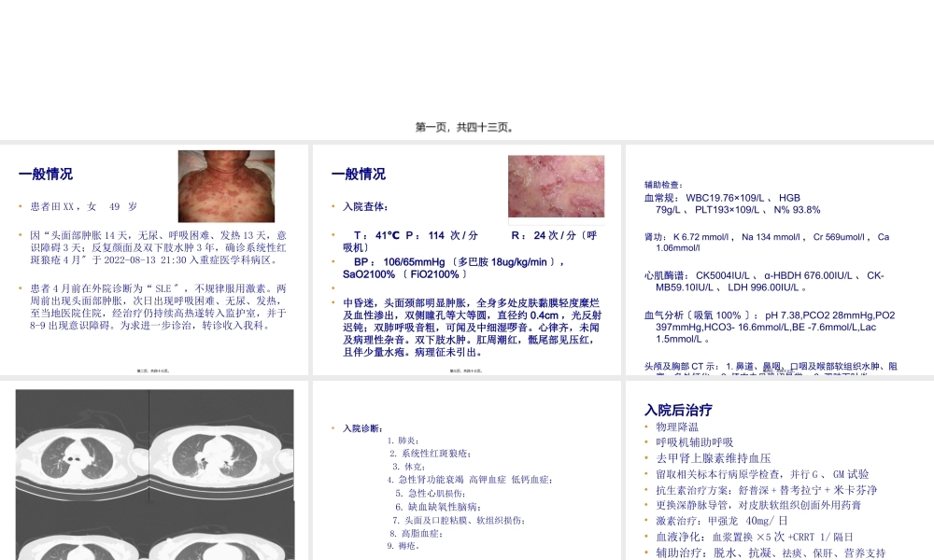Click the '血常规：WBC19.76×109/L' line
934x560 pixels.
(732, 203)
